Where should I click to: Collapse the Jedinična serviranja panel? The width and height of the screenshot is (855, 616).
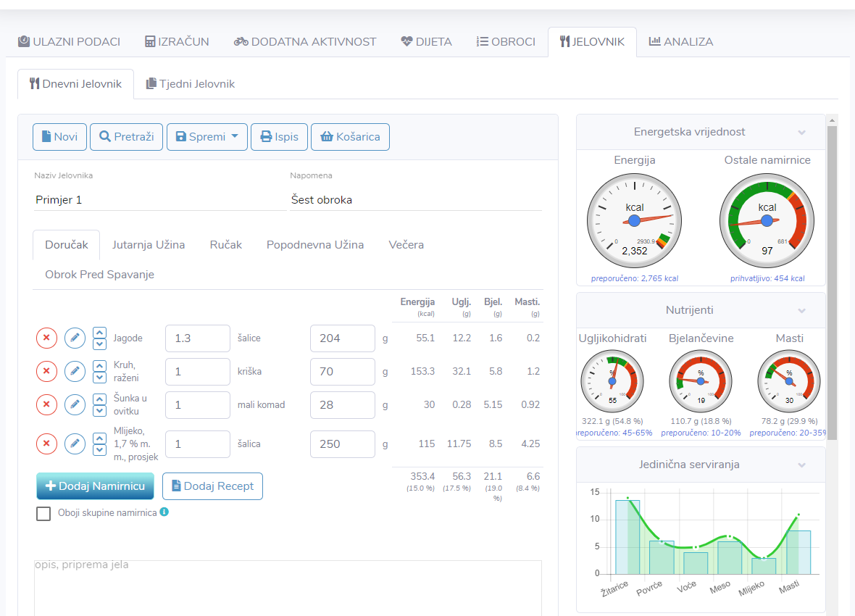pyautogui.click(x=801, y=465)
